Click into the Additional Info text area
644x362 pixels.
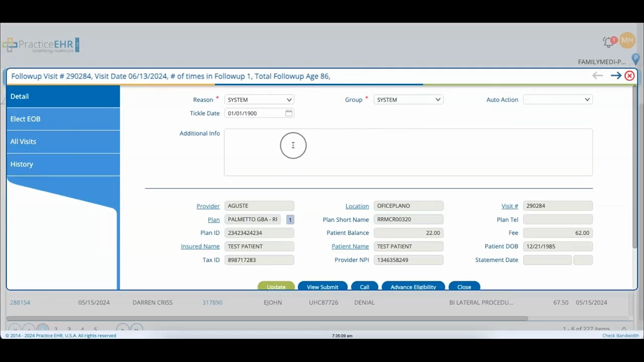(x=408, y=152)
